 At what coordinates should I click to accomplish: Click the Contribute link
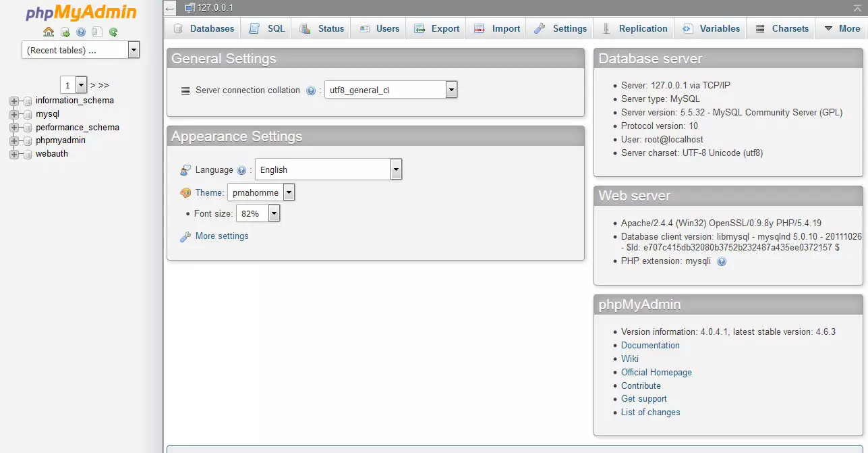(641, 386)
